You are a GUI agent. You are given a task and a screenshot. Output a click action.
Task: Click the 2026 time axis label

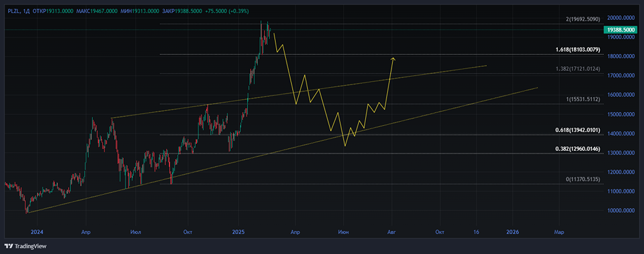click(x=513, y=232)
